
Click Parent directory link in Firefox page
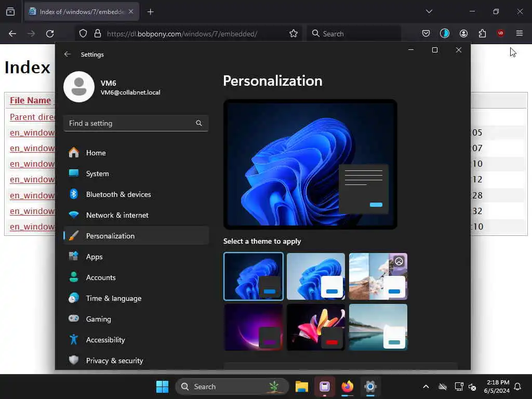pyautogui.click(x=32, y=117)
